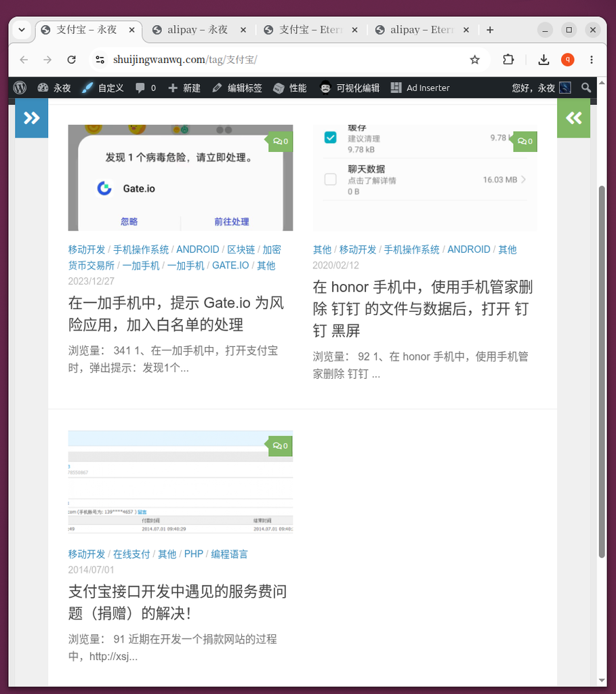This screenshot has height=694, width=616.
Task: Open the 自定义 customizer link
Action: (x=103, y=87)
